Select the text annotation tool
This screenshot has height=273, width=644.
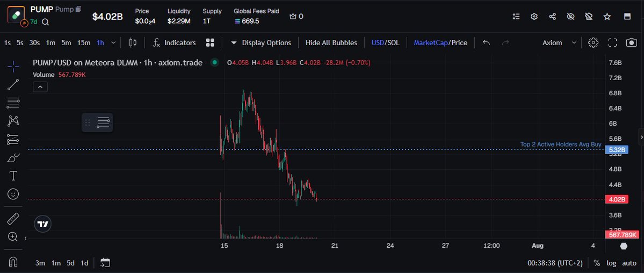point(13,176)
